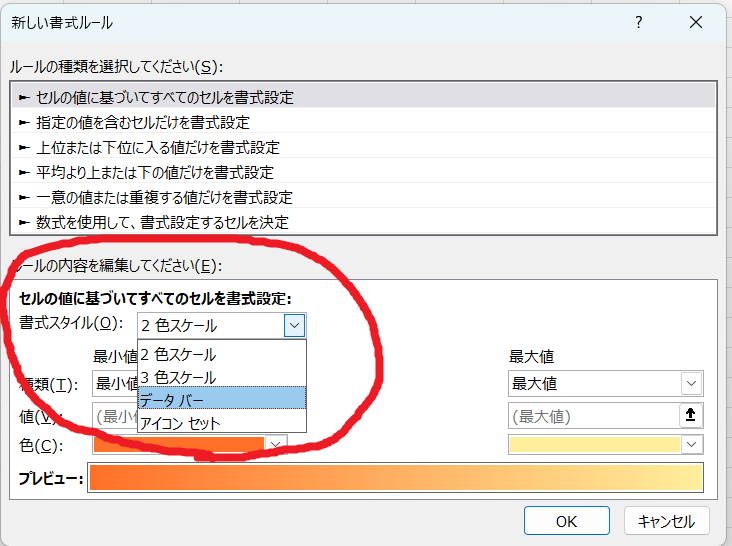Choose 3 色スケール from the style list
Image resolution: width=732 pixels, height=546 pixels.
[178, 377]
